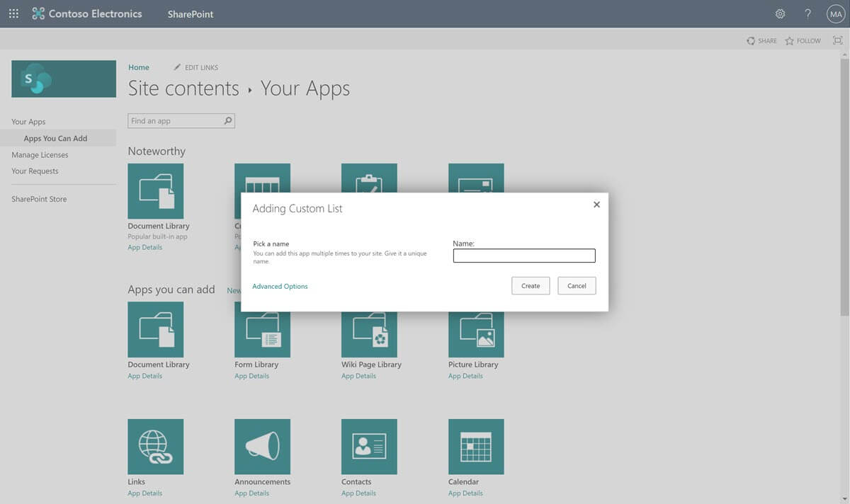Open Manage Licenses in sidebar
The height and width of the screenshot is (504, 850).
click(40, 154)
